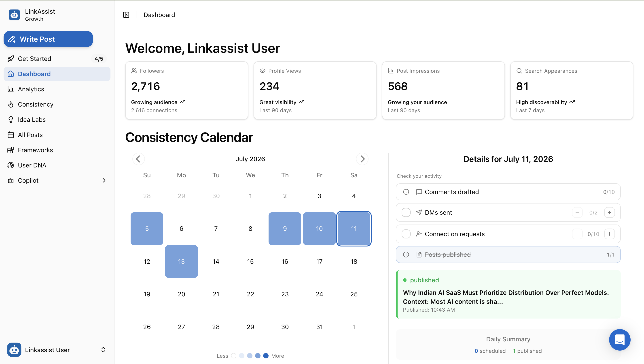Image resolution: width=644 pixels, height=364 pixels.
Task: Click the Search Appearances magnifier icon
Action: point(519,71)
